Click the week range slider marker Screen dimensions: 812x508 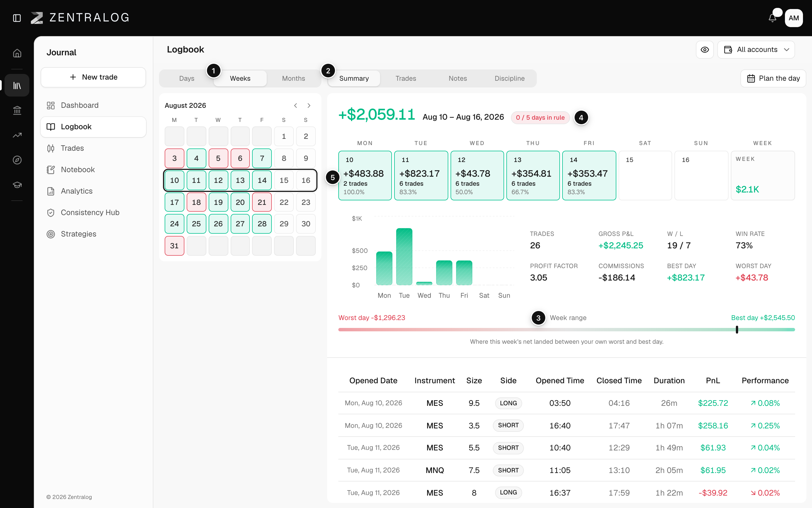pos(737,330)
